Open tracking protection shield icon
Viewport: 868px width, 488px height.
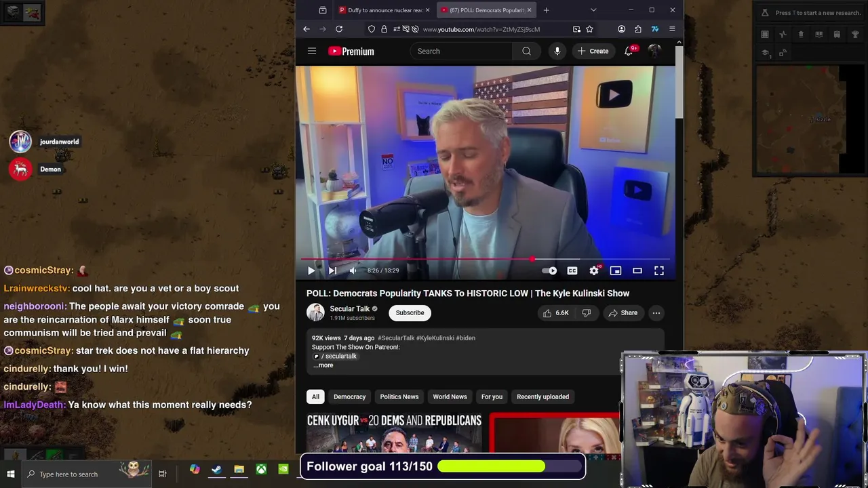click(372, 29)
